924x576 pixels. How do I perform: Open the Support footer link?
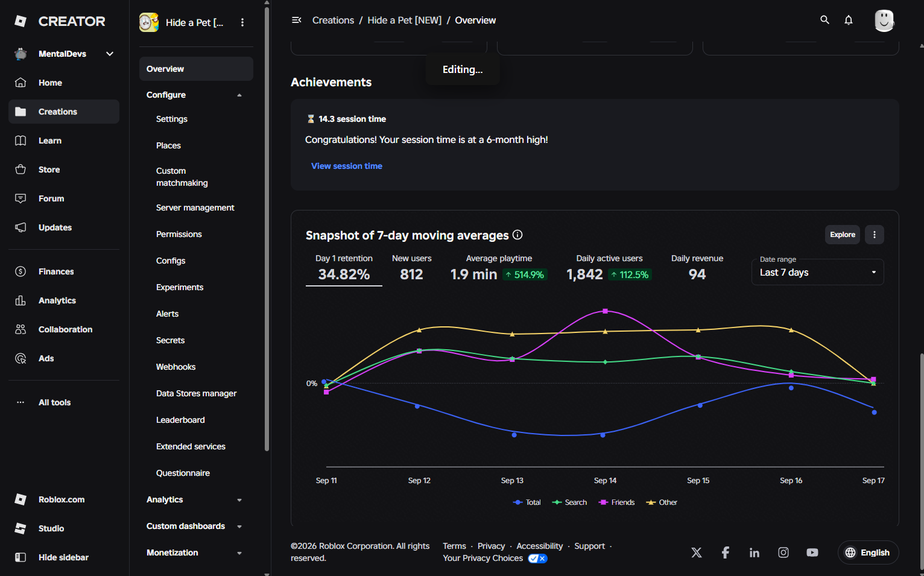click(x=589, y=546)
